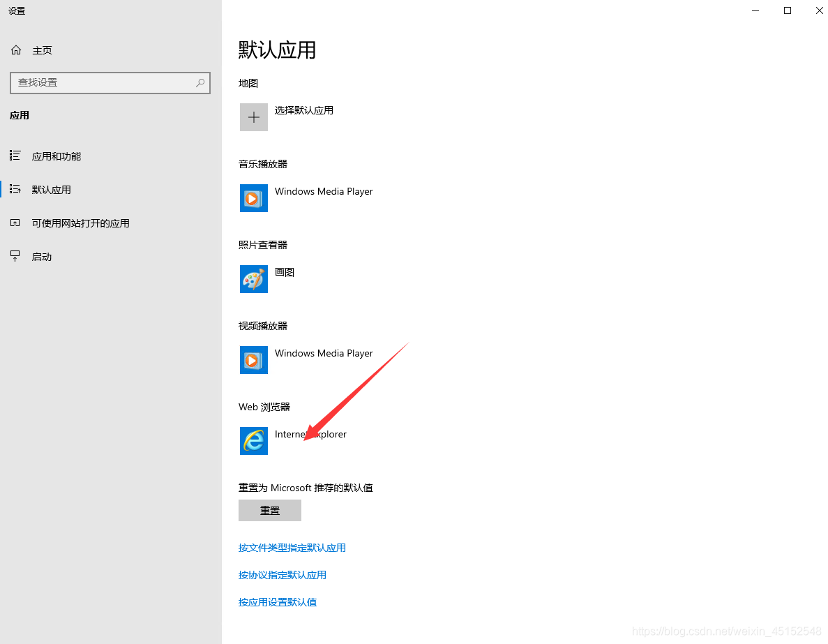Change the music player Windows Media Player entry
This screenshot has width=828, height=644.
pyautogui.click(x=324, y=191)
